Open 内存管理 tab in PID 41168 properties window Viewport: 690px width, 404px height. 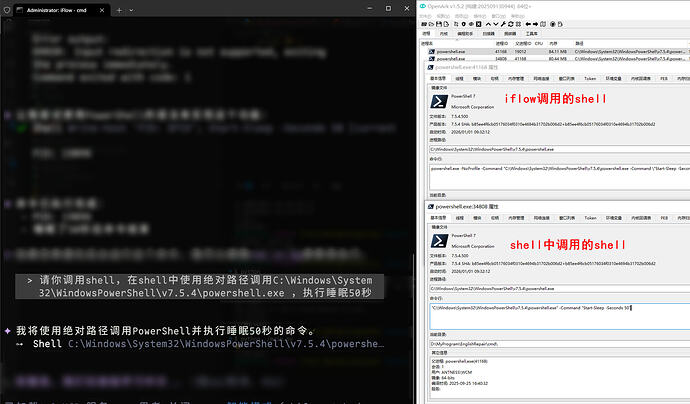pos(516,78)
